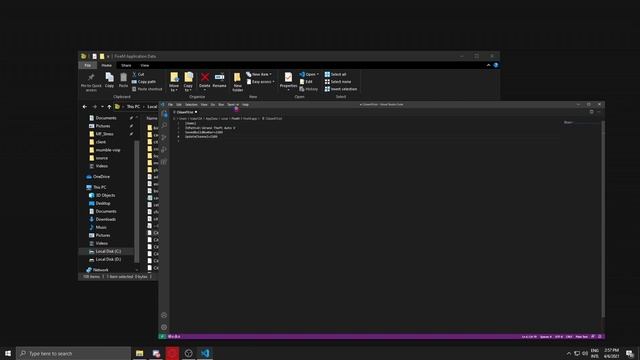Open the VS Code Extensions activity icon
Viewport: 640px width, 360px height.
tap(164, 162)
